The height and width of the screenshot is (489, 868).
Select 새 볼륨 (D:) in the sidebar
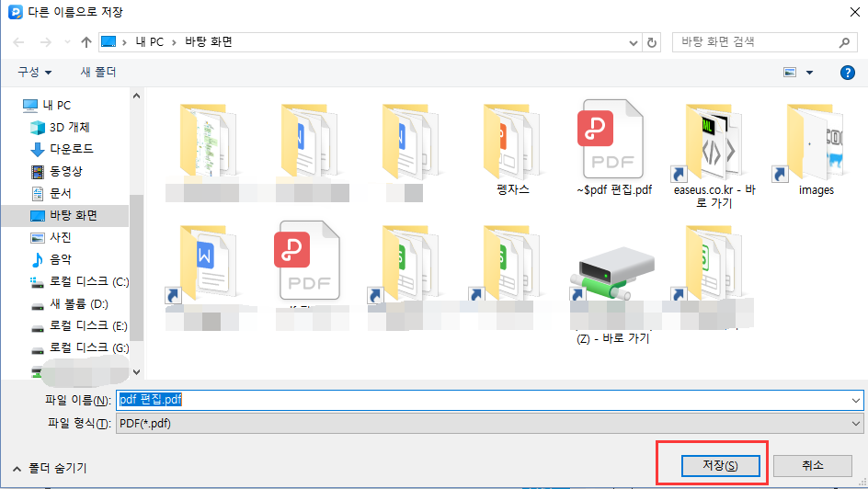[69, 303]
